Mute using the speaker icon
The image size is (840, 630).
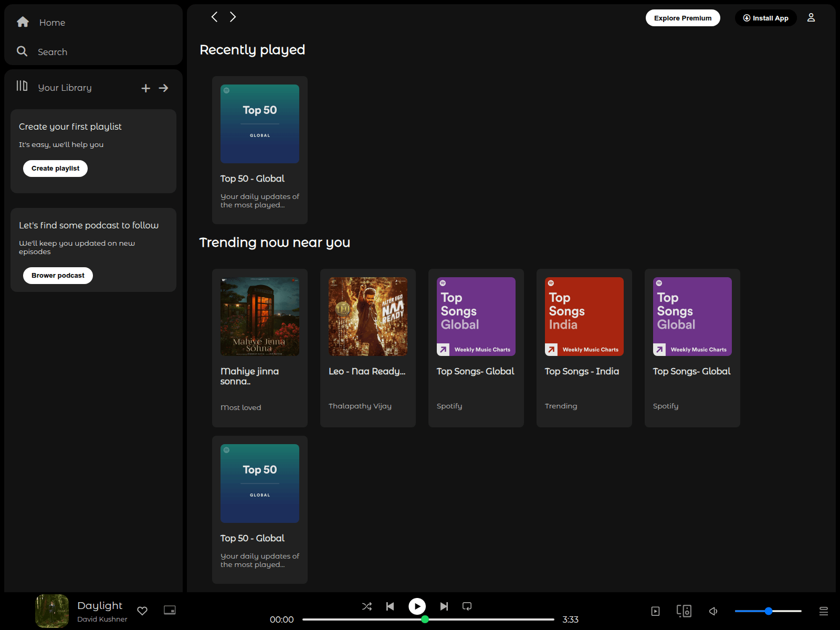(x=713, y=611)
